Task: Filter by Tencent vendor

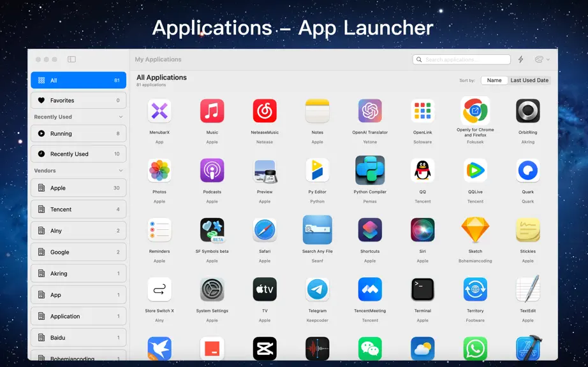Action: point(78,210)
